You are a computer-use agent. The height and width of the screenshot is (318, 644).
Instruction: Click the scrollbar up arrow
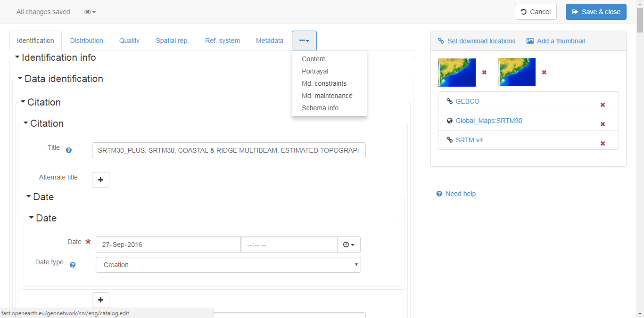[x=640, y=4]
